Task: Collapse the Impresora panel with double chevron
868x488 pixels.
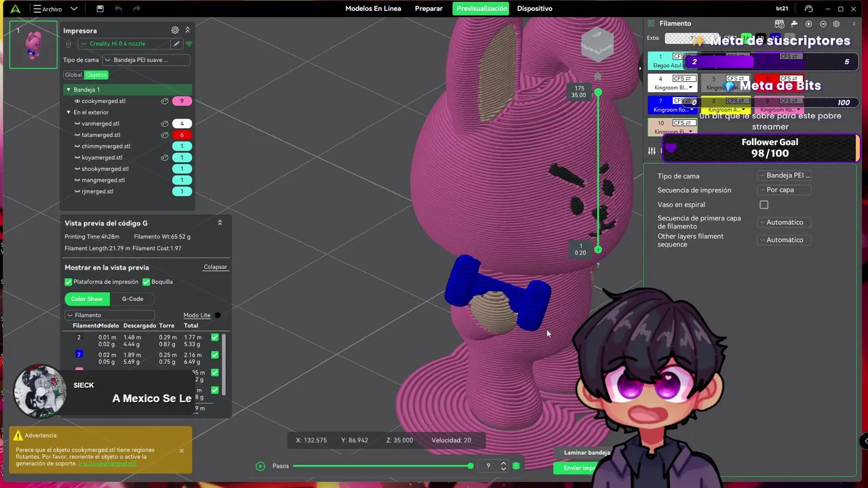Action: (188, 30)
